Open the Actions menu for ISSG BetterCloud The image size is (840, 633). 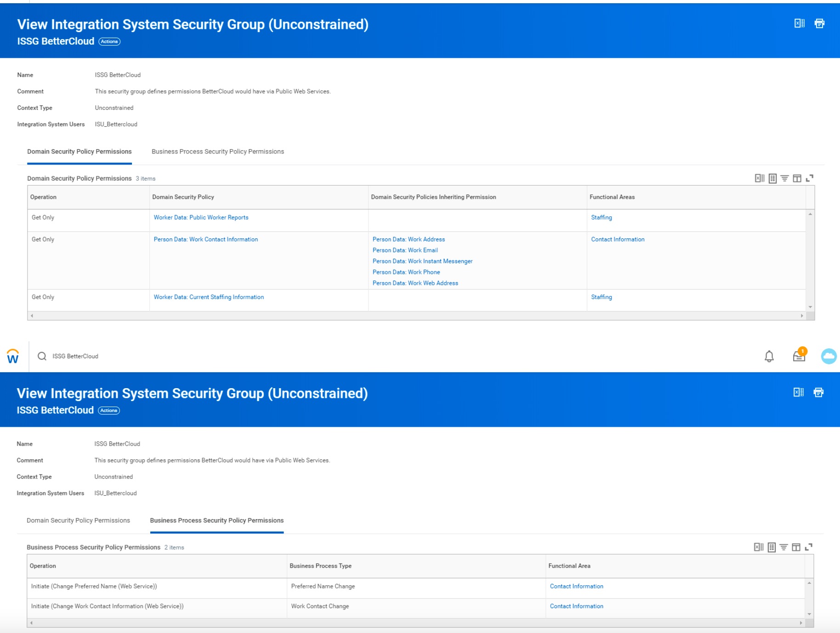click(109, 41)
